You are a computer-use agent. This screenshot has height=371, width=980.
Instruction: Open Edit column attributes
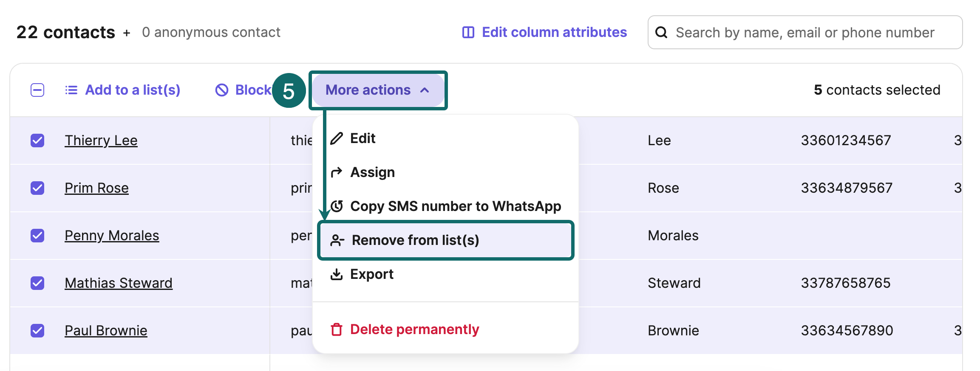pos(554,32)
